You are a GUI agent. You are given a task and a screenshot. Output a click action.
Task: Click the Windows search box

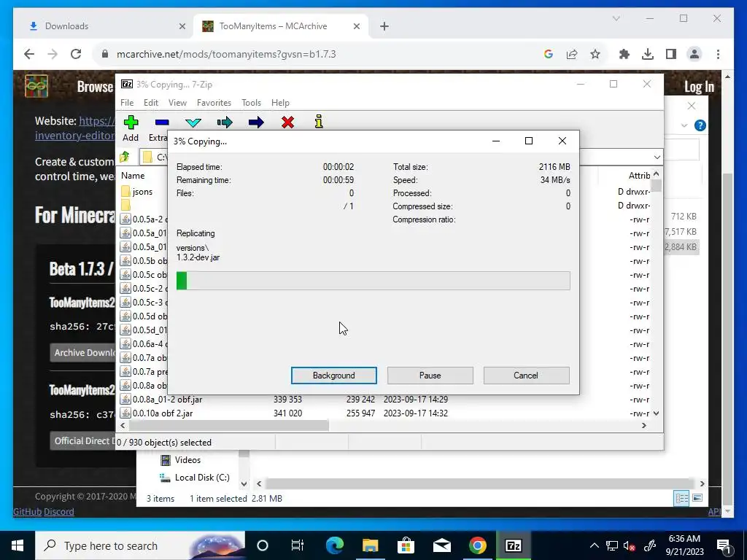[140, 545]
